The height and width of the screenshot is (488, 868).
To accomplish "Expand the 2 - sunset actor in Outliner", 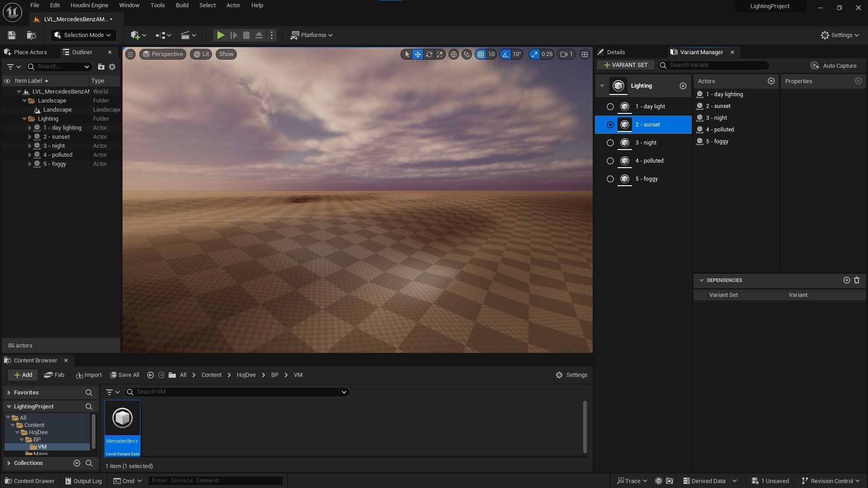I will tap(30, 137).
